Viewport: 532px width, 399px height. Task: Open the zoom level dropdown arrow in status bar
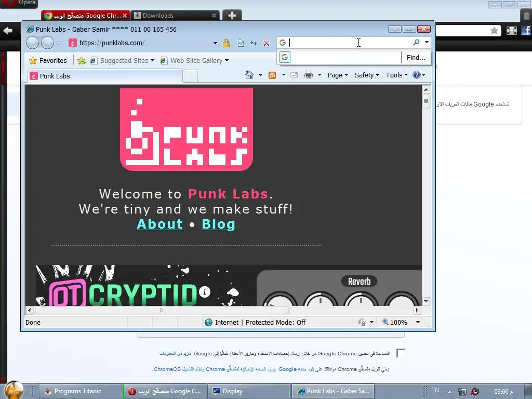(x=418, y=322)
